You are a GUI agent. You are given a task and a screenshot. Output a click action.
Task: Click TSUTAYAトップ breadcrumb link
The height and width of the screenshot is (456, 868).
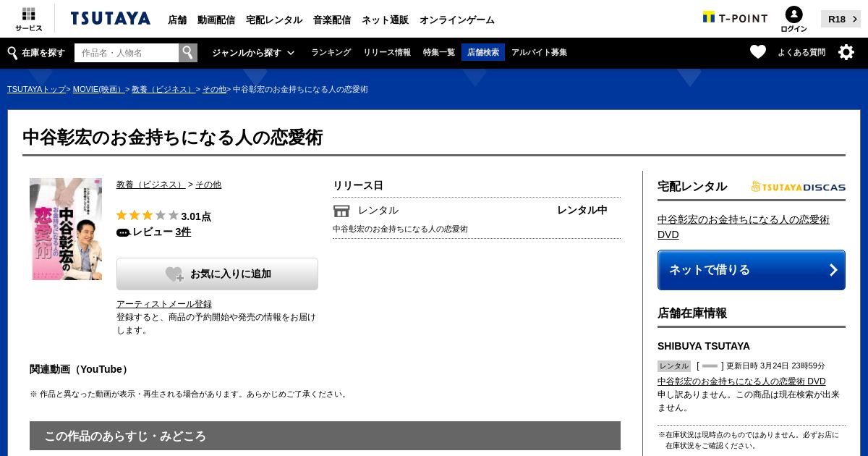coord(37,89)
